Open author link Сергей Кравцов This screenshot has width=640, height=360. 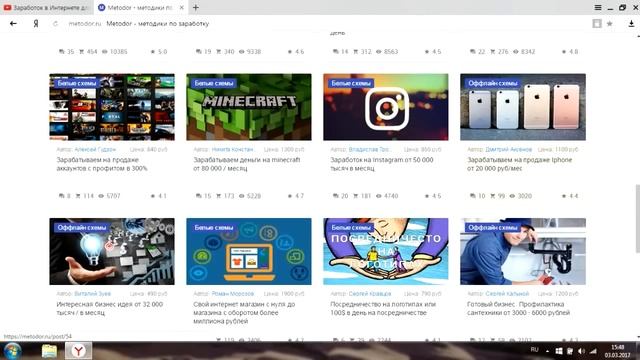pos(370,293)
